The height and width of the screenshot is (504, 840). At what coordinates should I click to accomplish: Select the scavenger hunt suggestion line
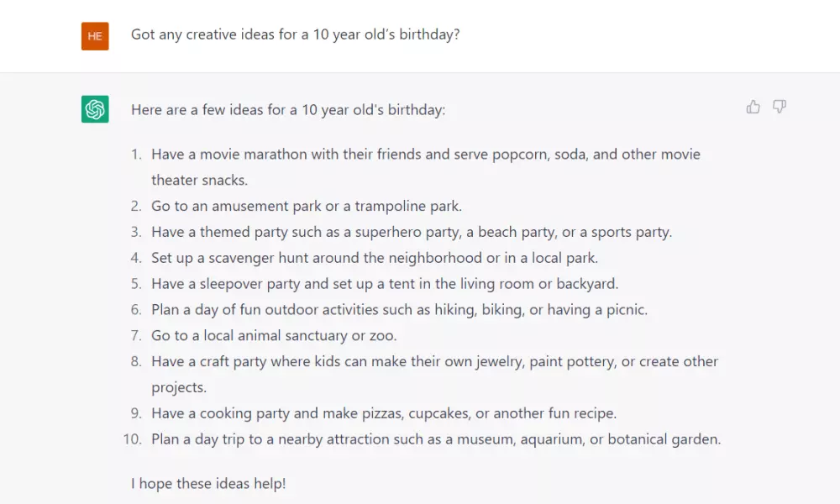375,258
